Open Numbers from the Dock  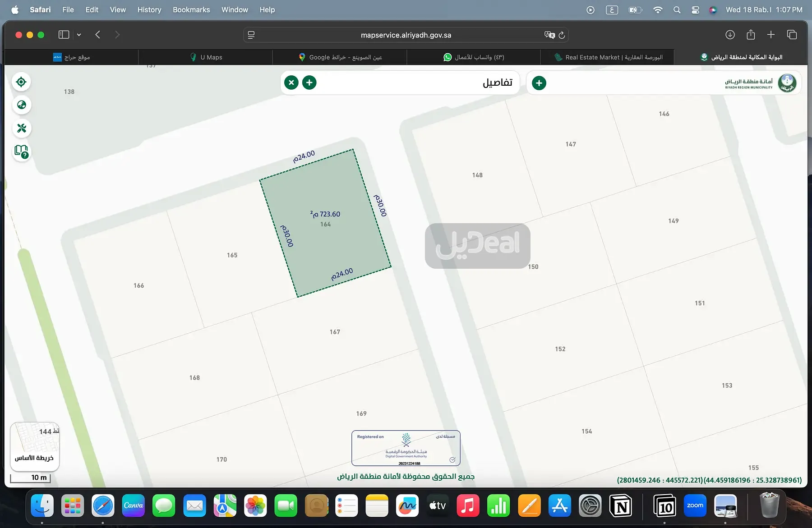click(x=498, y=505)
